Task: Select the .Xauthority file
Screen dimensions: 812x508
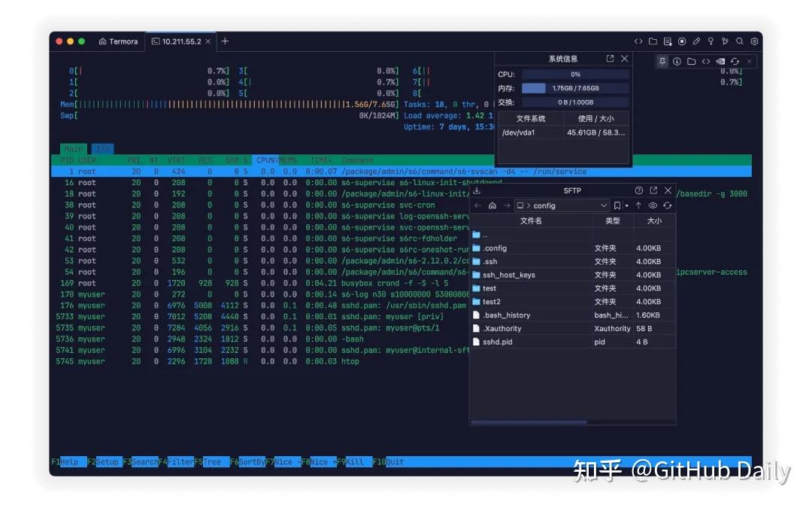Action: (x=573, y=329)
